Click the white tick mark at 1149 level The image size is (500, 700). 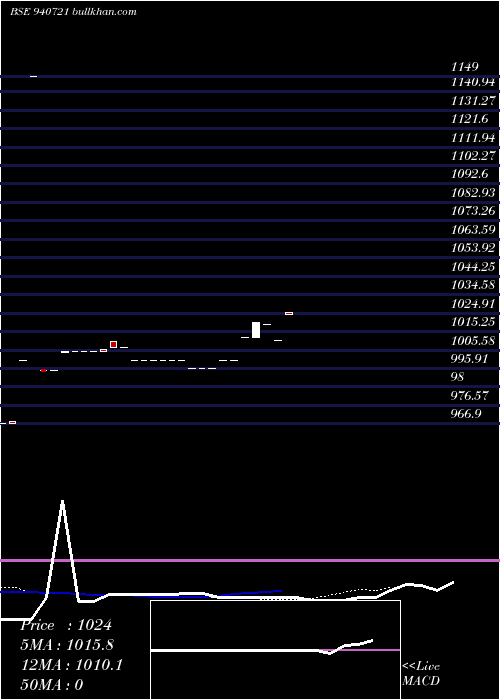click(x=33, y=76)
